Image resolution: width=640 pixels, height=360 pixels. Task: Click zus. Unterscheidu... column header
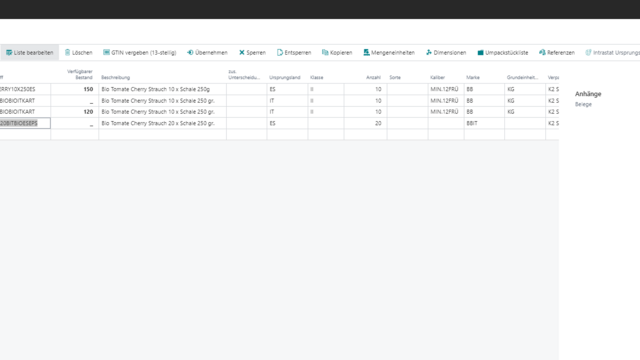click(x=244, y=74)
